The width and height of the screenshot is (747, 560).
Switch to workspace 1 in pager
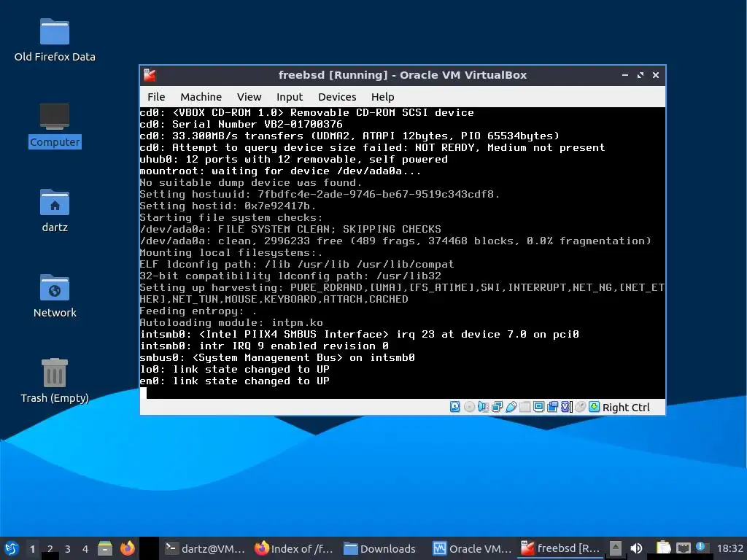pos(32,548)
